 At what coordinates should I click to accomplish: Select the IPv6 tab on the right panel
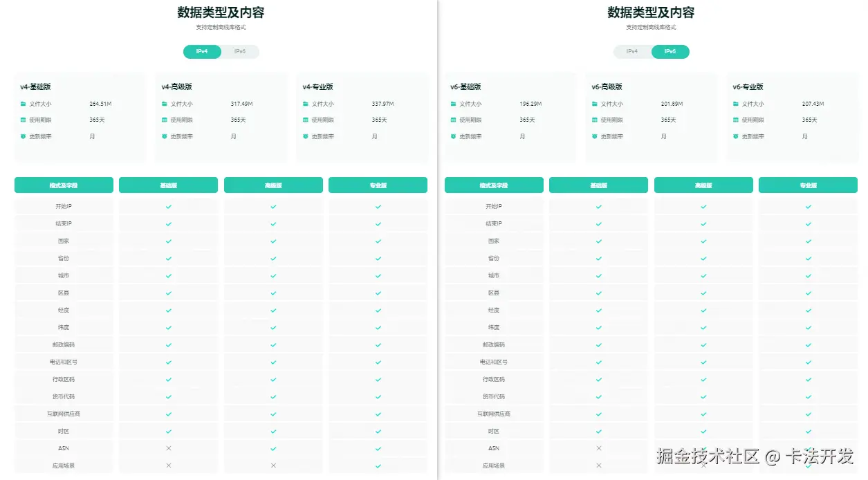click(670, 51)
